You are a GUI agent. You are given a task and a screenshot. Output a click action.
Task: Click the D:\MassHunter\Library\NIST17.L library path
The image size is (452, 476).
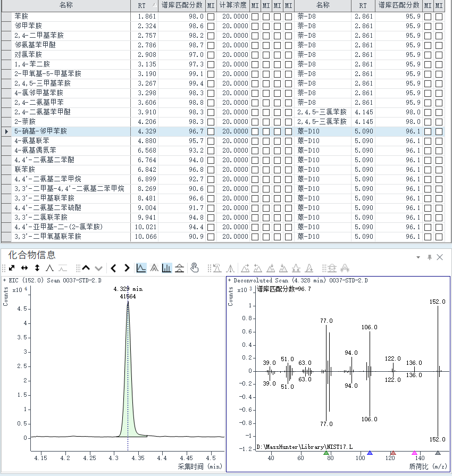(305, 447)
